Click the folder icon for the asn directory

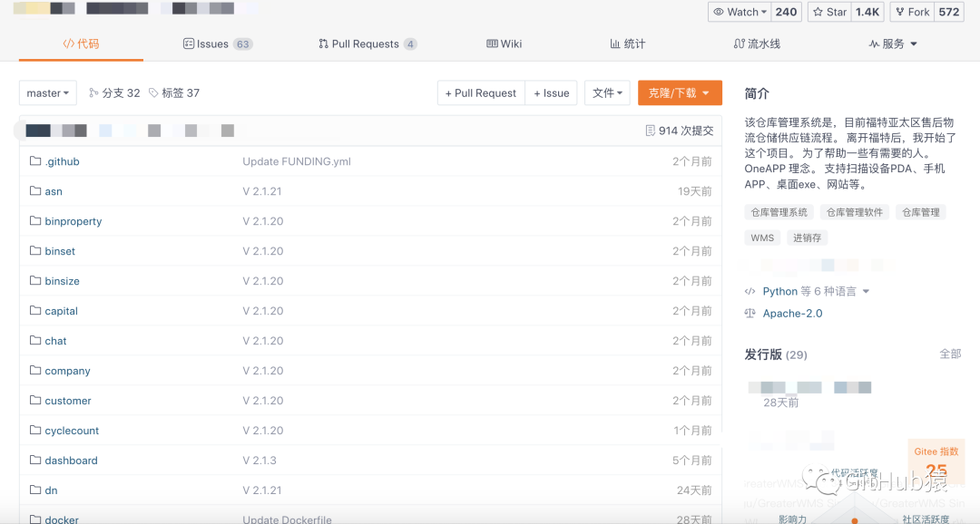35,191
